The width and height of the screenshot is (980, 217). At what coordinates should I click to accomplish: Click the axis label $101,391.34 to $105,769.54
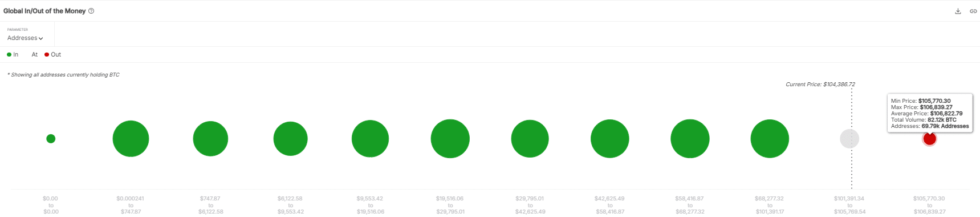[x=849, y=205]
